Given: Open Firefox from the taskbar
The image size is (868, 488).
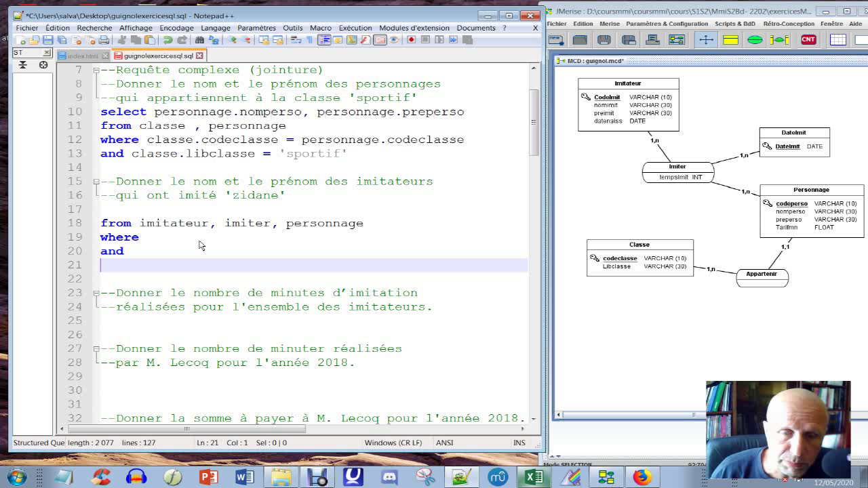Looking at the screenshot, I should [x=642, y=477].
